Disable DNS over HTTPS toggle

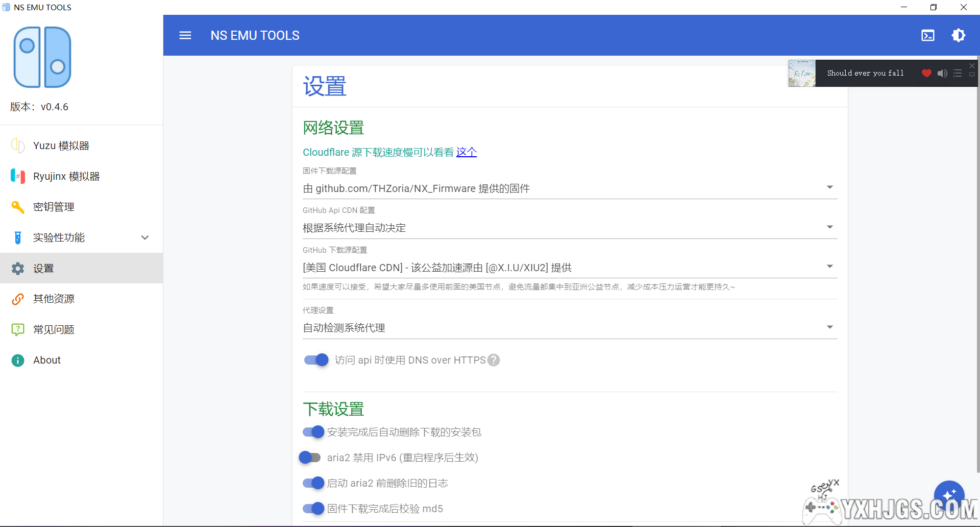tap(316, 360)
